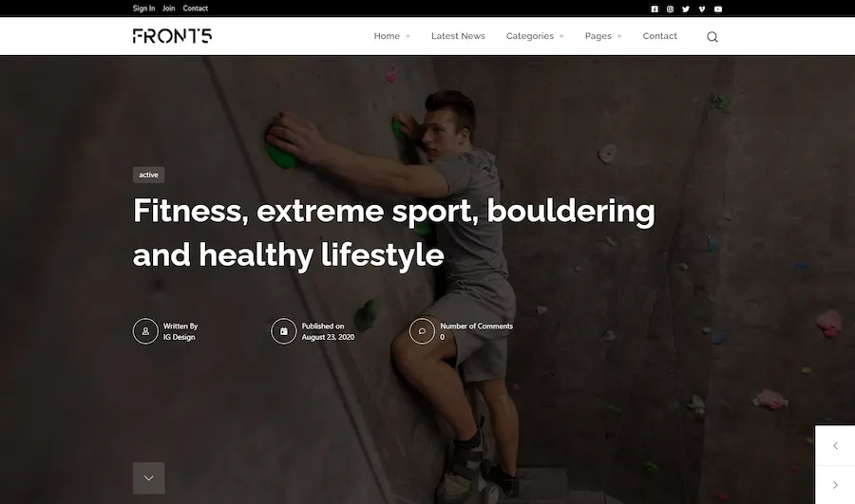Go to the previous post arrow
Image resolution: width=855 pixels, height=504 pixels.
(x=835, y=446)
